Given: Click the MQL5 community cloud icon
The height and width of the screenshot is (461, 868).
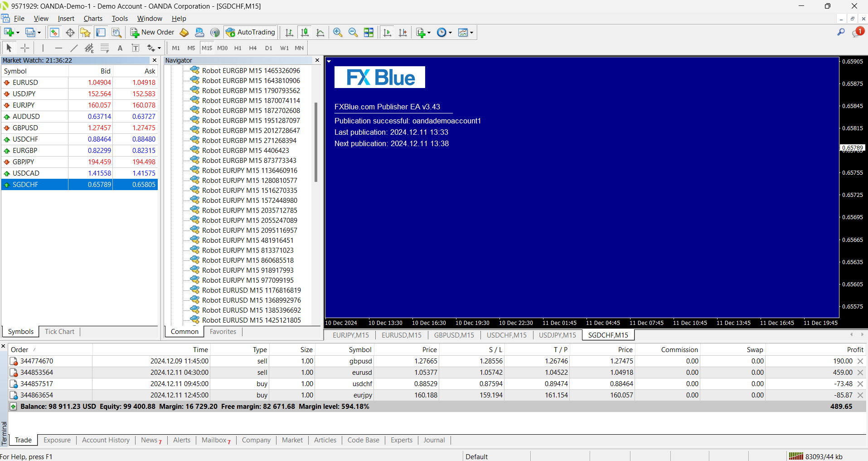Looking at the screenshot, I should tap(199, 32).
